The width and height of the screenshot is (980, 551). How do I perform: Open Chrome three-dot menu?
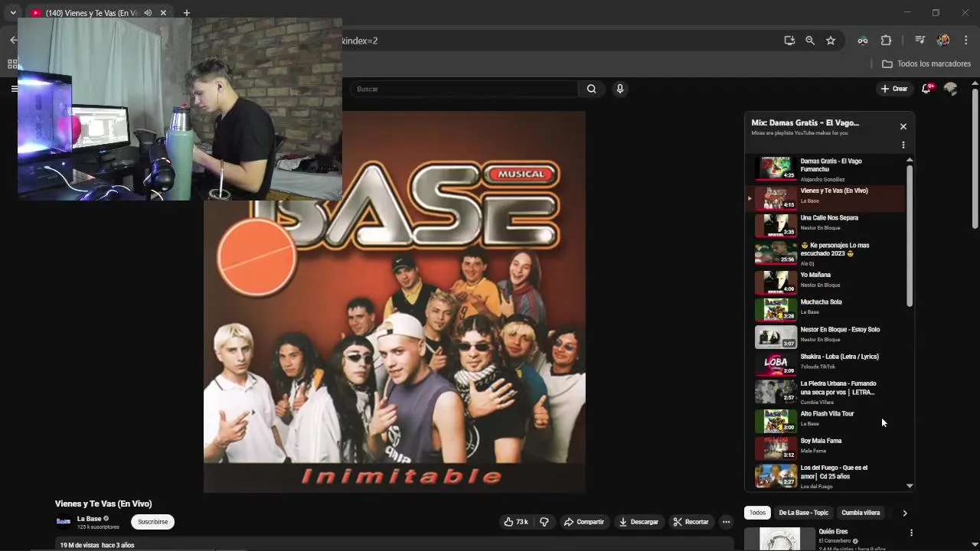[x=965, y=41]
